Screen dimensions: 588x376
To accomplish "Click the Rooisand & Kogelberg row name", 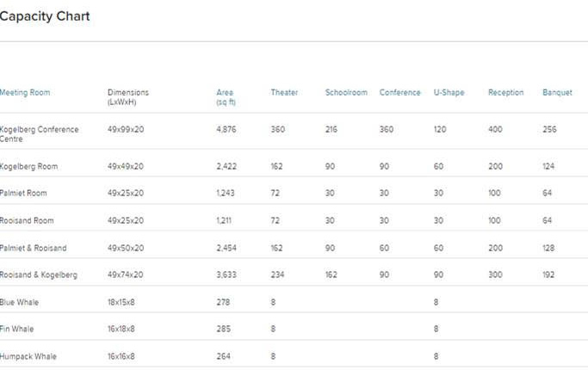I will 38,274.
